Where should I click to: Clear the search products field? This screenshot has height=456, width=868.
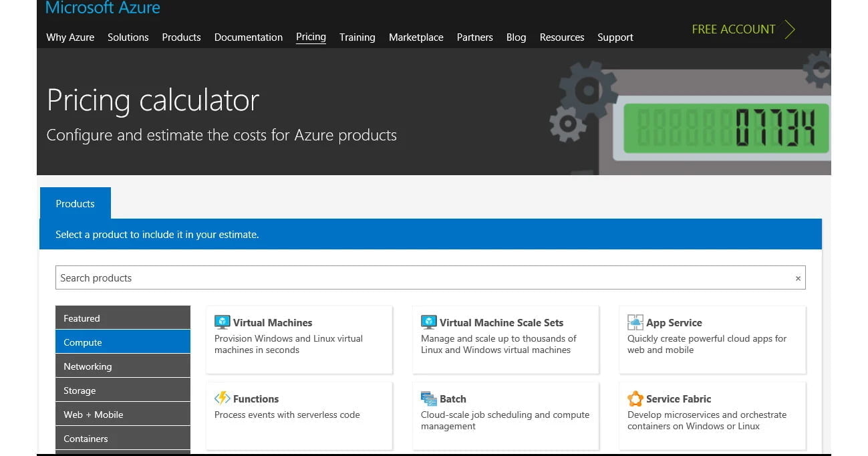(x=797, y=277)
